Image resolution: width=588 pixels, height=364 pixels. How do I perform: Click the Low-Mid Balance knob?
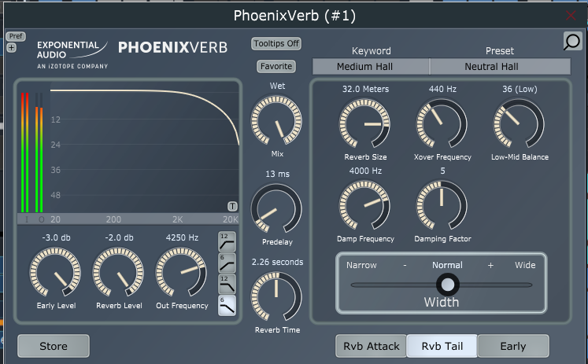point(519,123)
